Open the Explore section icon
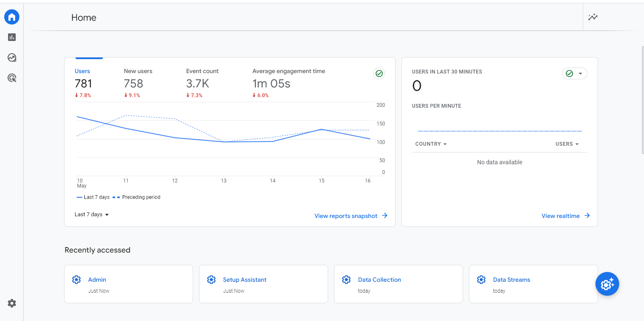Viewport: 644px width, 321px height. pyautogui.click(x=11, y=57)
